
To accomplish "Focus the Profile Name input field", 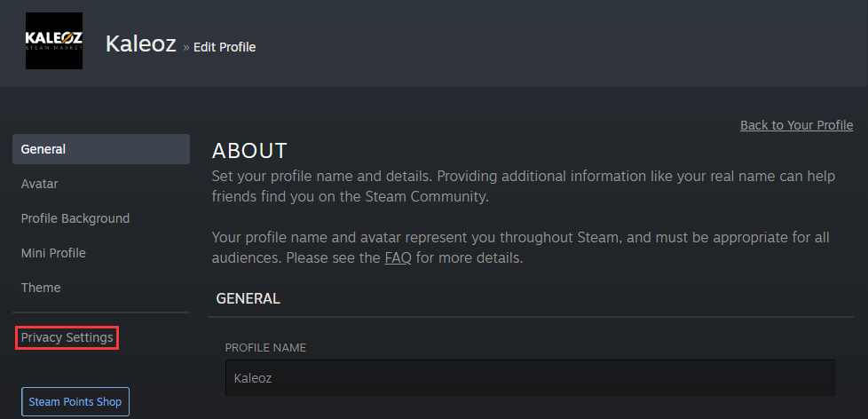I will (x=530, y=378).
